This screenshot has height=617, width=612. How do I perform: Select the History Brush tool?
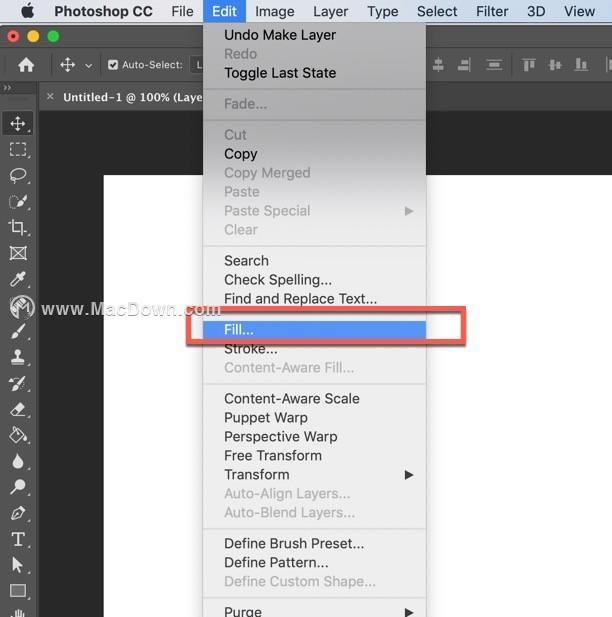pos(18,384)
